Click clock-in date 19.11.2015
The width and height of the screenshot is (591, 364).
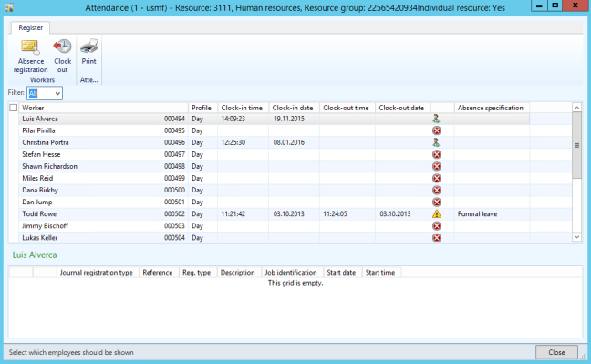click(x=289, y=119)
